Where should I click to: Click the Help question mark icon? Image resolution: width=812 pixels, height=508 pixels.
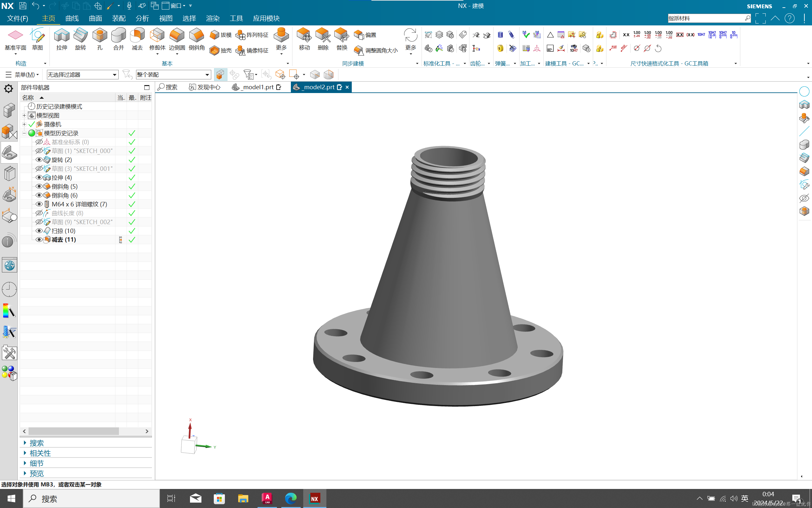[x=789, y=18]
